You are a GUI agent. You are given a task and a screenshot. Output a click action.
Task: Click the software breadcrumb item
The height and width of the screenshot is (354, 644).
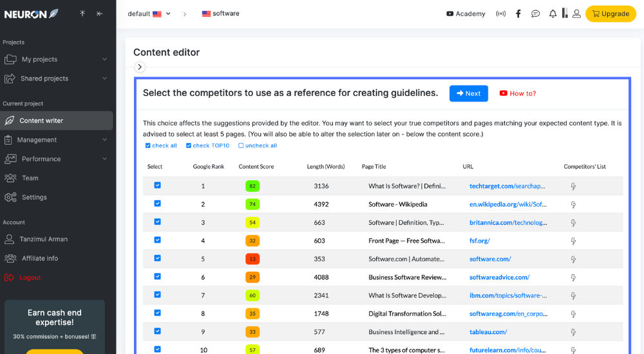(220, 14)
